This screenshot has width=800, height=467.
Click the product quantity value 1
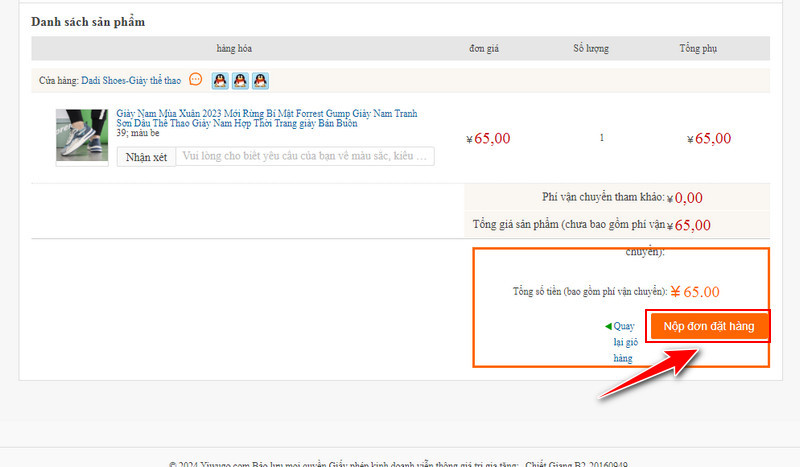tap(601, 138)
